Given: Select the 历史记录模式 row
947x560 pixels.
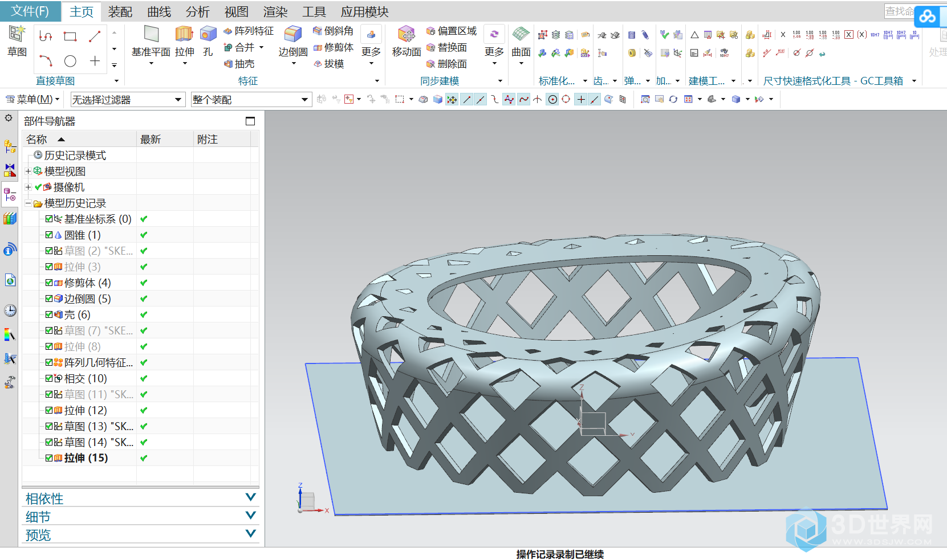Looking at the screenshot, I should click(x=140, y=155).
